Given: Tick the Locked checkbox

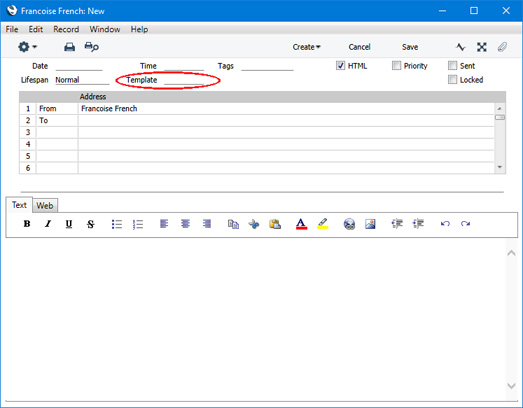Looking at the screenshot, I should pyautogui.click(x=452, y=80).
